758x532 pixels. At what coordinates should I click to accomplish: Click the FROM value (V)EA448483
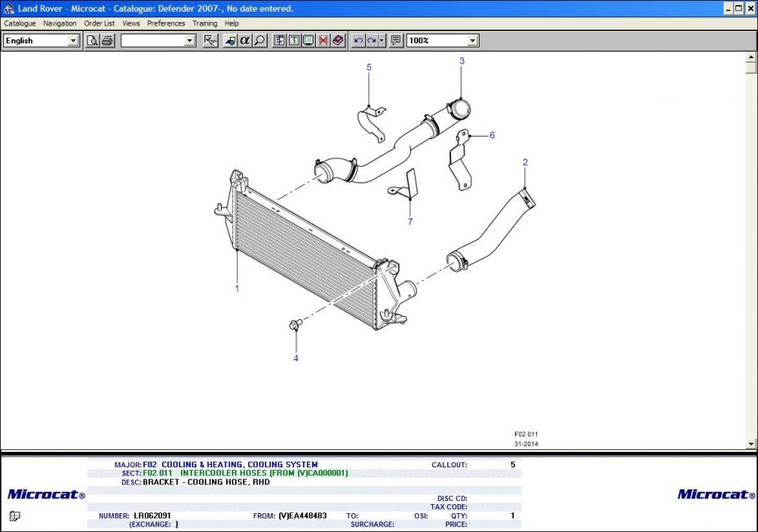pos(303,516)
